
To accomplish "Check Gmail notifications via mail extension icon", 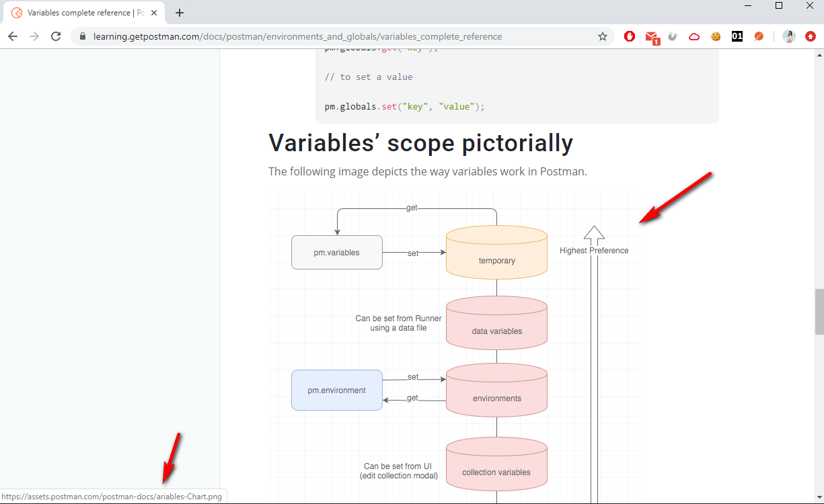I will pos(652,36).
